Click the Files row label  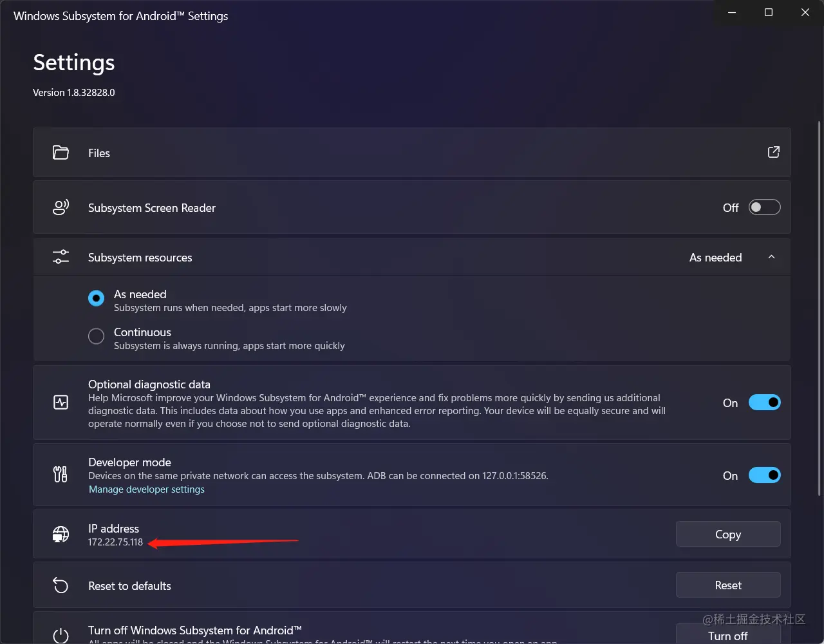click(99, 153)
